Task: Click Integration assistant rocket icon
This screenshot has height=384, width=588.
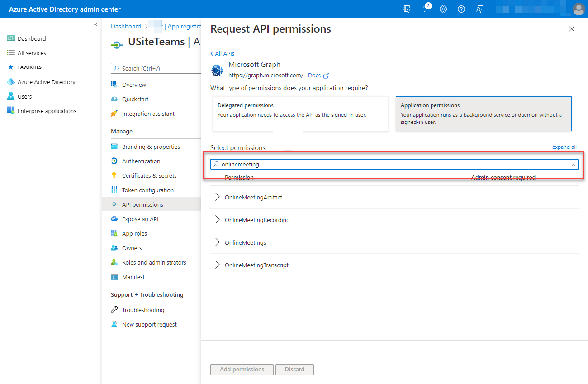Action: tap(114, 114)
